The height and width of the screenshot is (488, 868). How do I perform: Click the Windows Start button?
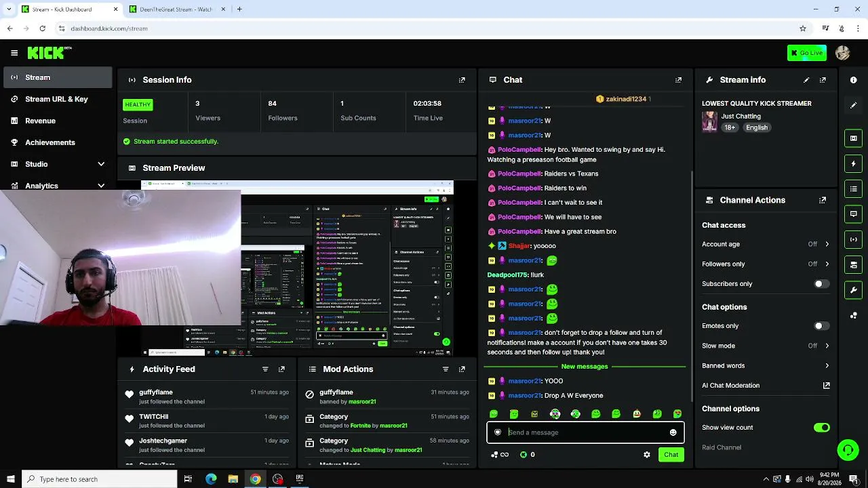coord(10,479)
